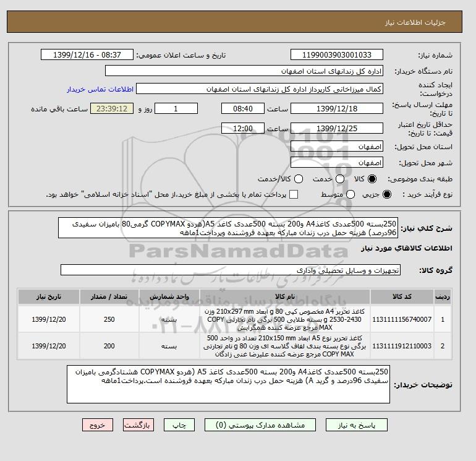Click the نام کالا column header

click(x=285, y=296)
